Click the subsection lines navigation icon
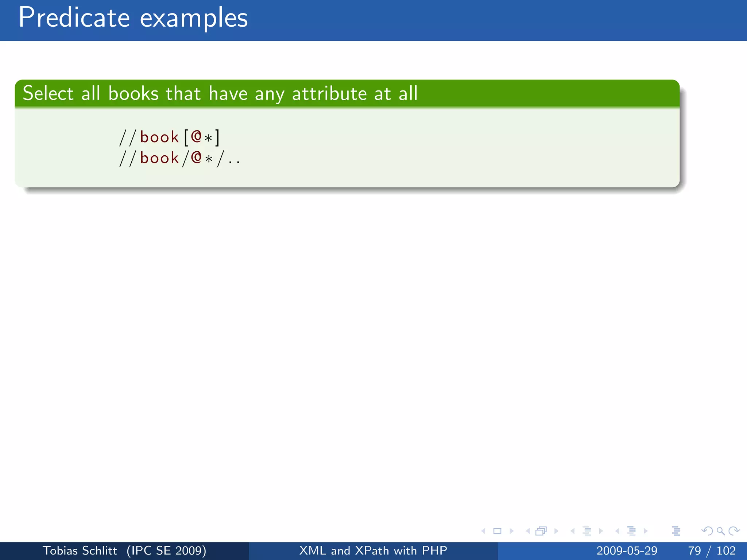 pyautogui.click(x=587, y=531)
